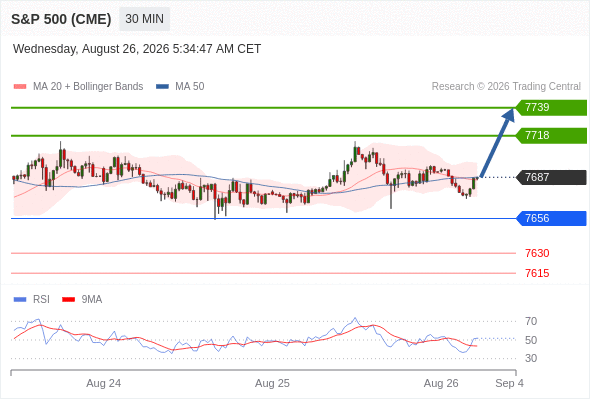Select the MA 20 + Bollinger Bands label
This screenshot has width=590, height=400.
pyautogui.click(x=88, y=87)
